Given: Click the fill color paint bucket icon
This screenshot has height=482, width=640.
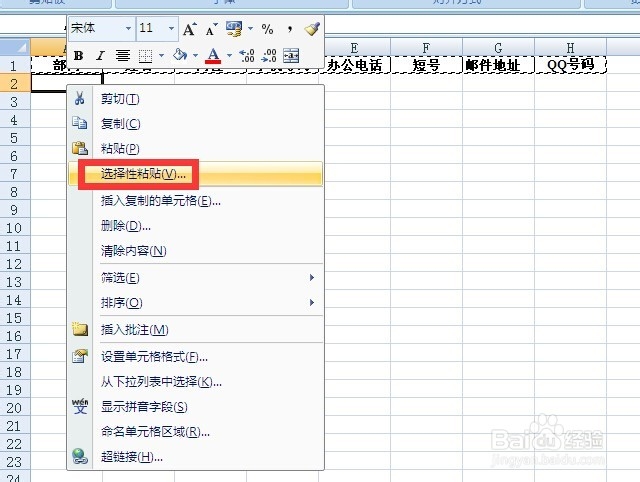Looking at the screenshot, I should coord(180,55).
